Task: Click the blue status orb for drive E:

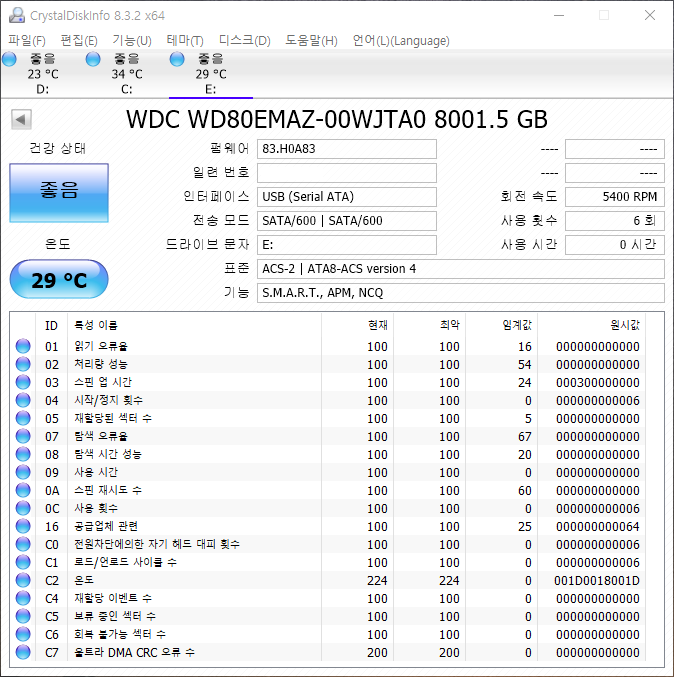Action: click(177, 59)
